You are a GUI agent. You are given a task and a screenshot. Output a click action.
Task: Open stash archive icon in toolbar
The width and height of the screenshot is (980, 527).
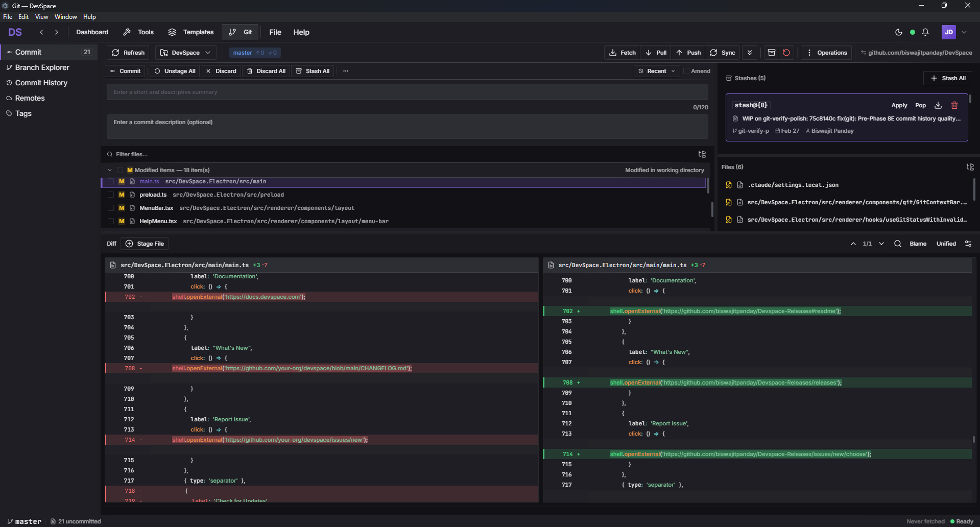(772, 53)
